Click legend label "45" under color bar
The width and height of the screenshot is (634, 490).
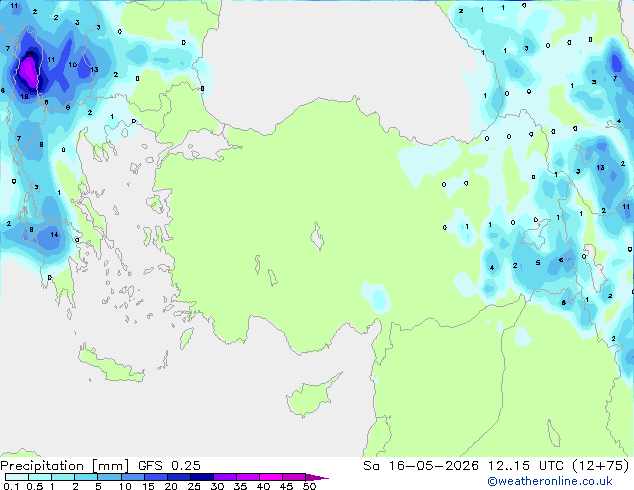[286, 486]
